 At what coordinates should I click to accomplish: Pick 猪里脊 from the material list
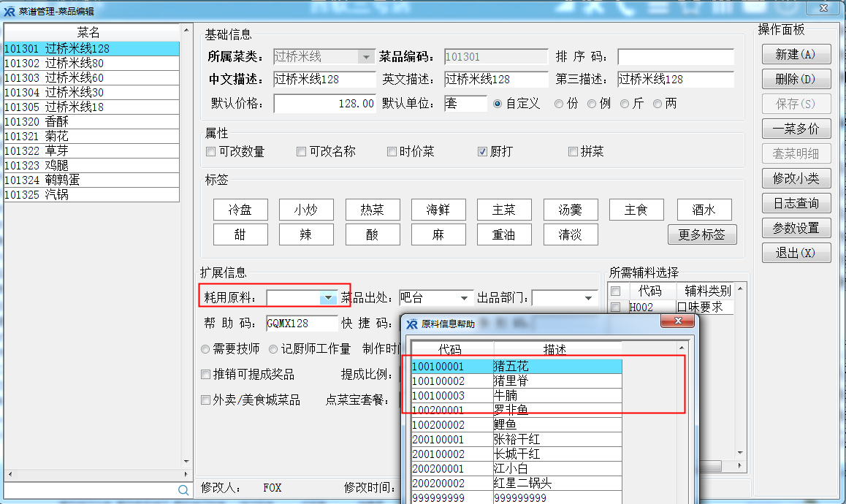pyautogui.click(x=511, y=381)
